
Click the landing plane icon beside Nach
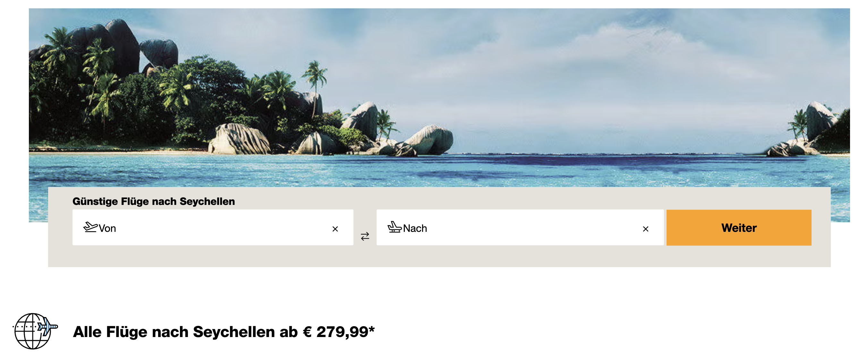coord(394,227)
